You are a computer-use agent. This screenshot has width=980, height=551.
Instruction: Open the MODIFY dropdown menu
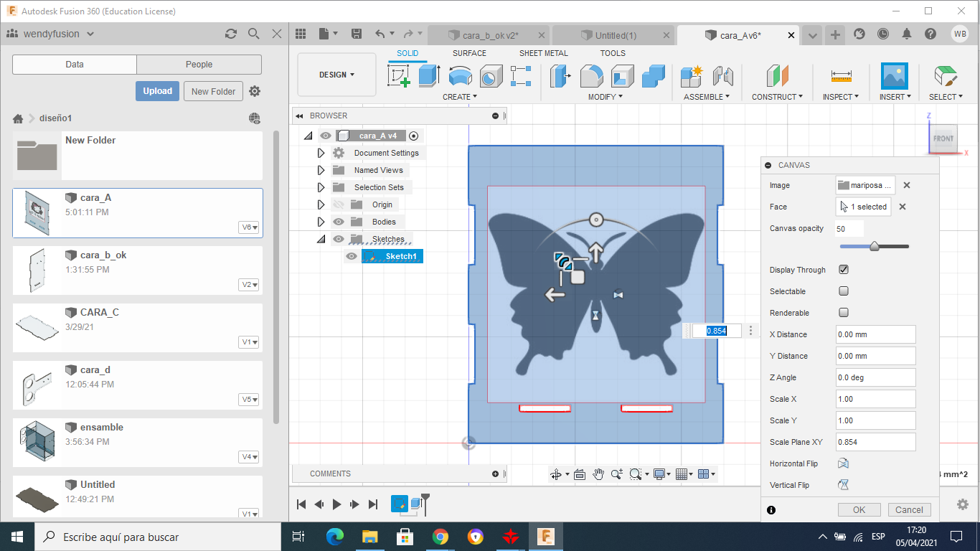point(605,97)
